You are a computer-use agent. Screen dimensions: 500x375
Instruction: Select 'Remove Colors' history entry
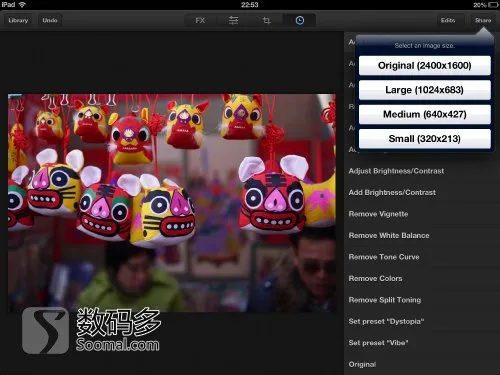[422, 278]
